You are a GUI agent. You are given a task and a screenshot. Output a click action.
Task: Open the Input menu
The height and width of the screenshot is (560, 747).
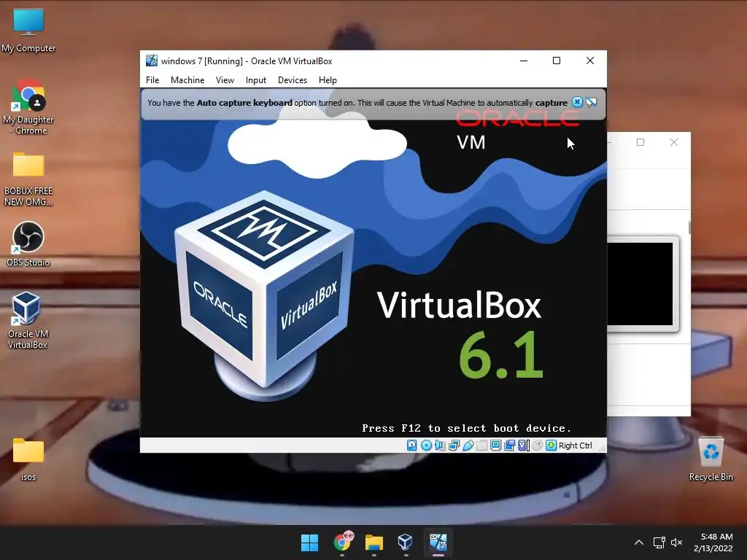(256, 80)
